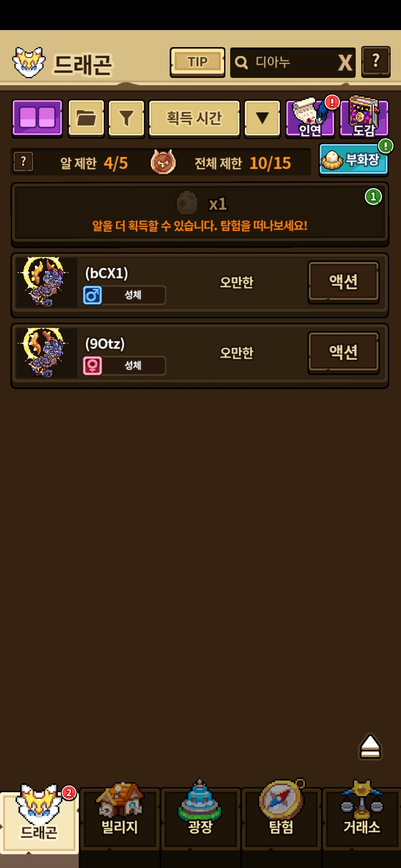Click 액션 for dragon bCX1
The image size is (401, 868).
[x=343, y=282]
